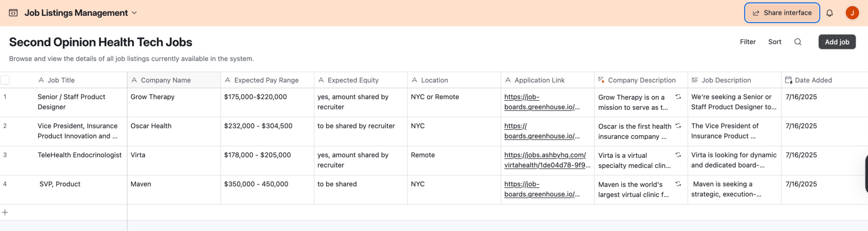Regenerate Oscar company description
Image resolution: width=868 pixels, height=231 pixels.
678,126
